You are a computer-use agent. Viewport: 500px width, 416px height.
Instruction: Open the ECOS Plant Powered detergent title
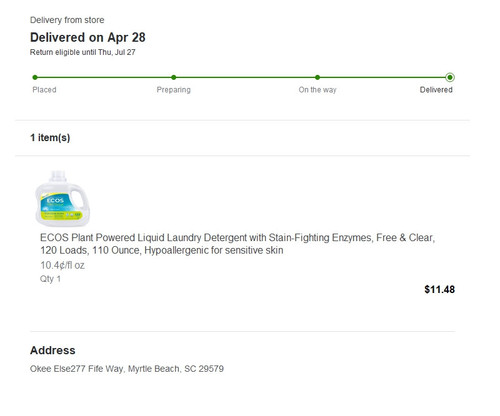[x=237, y=244]
